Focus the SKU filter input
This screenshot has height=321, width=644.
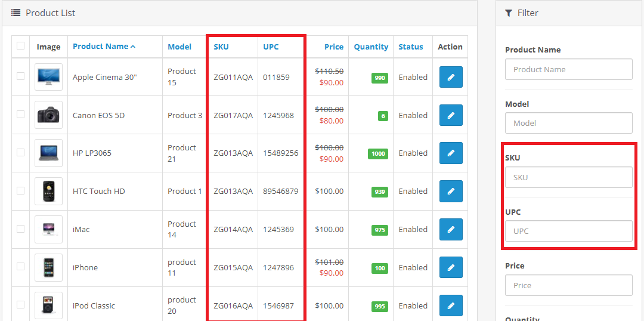pos(568,177)
